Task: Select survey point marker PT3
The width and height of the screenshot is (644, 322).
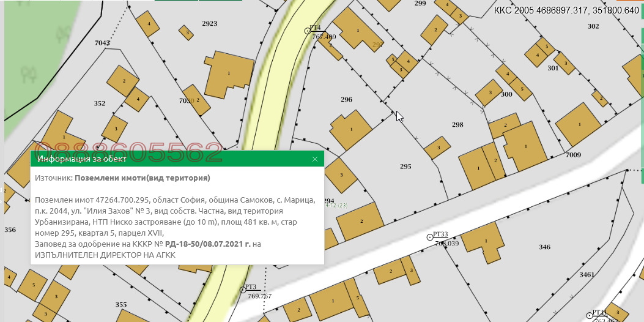Action: (242, 289)
